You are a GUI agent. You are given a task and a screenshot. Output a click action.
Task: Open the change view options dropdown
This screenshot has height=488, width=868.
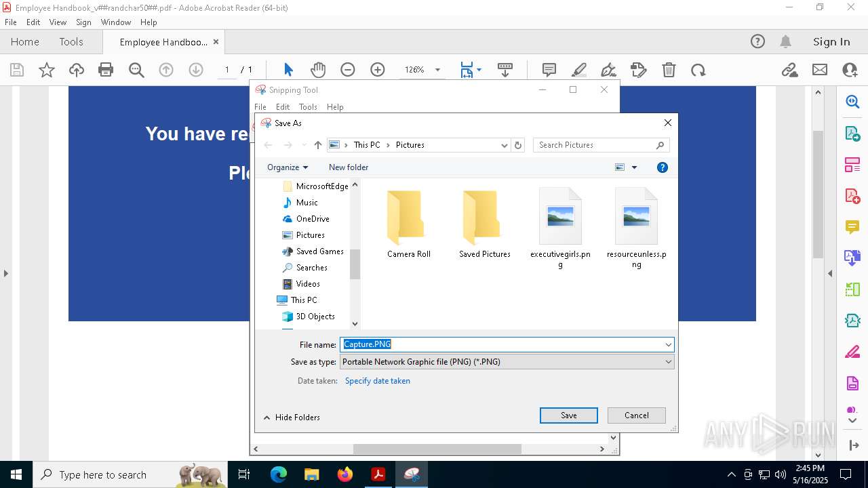tap(635, 167)
